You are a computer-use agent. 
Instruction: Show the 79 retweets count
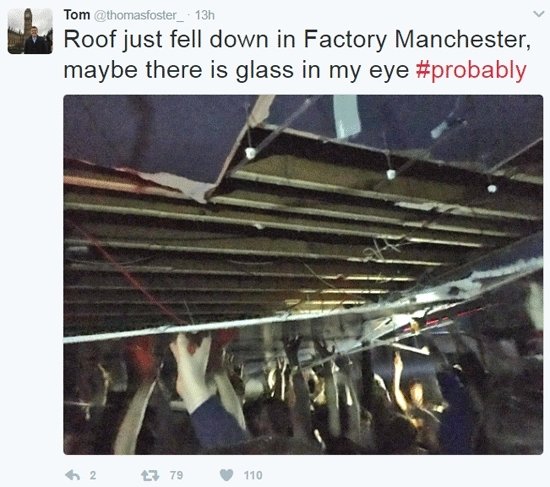point(176,475)
